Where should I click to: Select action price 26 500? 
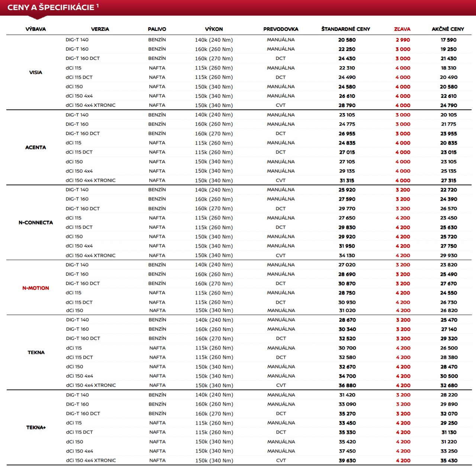(449, 348)
